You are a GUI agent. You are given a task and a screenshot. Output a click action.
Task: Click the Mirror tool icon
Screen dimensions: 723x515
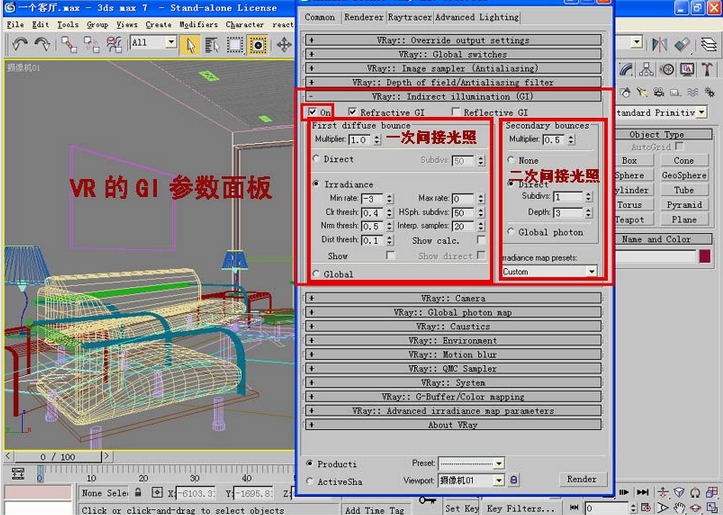(x=659, y=44)
